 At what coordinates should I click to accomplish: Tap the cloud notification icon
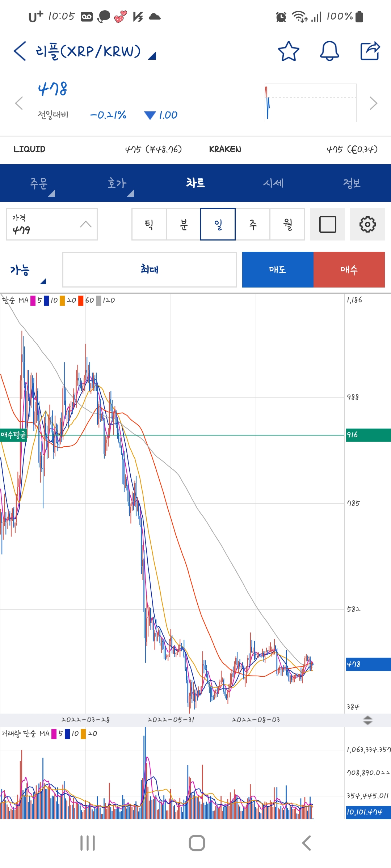(155, 17)
